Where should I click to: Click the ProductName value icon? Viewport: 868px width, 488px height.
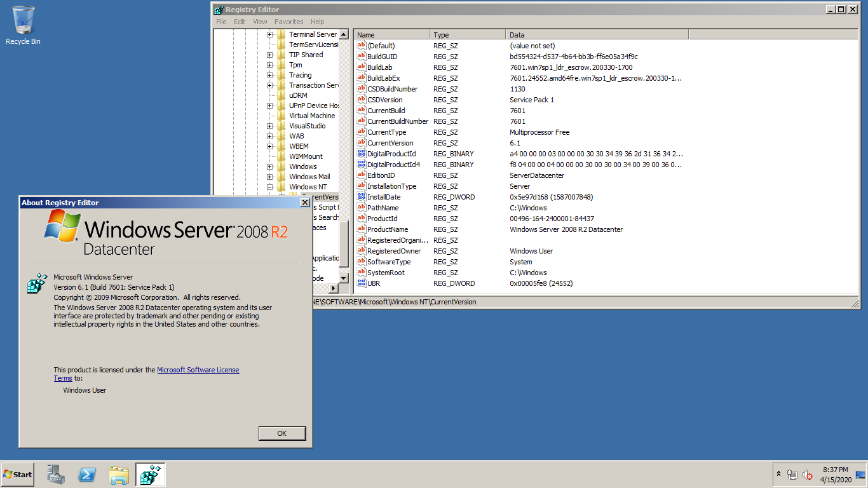click(362, 229)
